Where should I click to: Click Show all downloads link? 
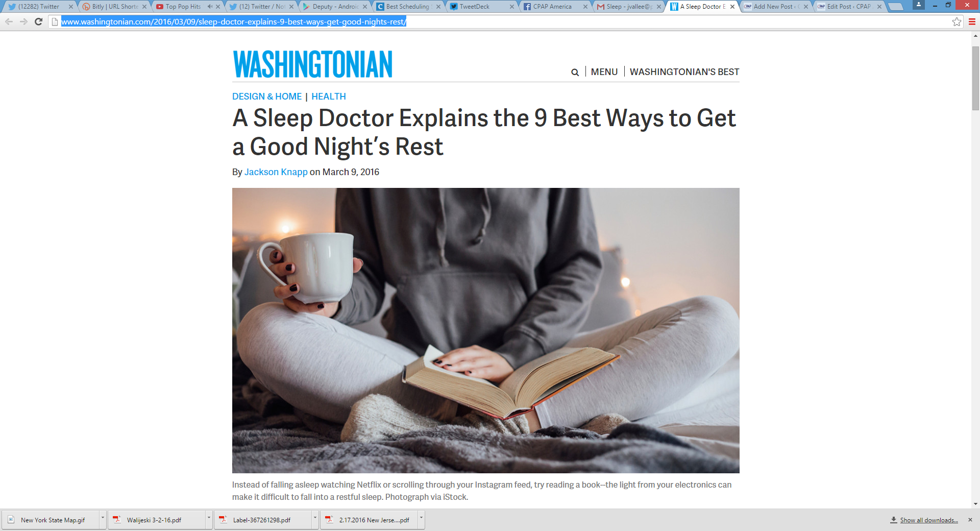tap(929, 520)
